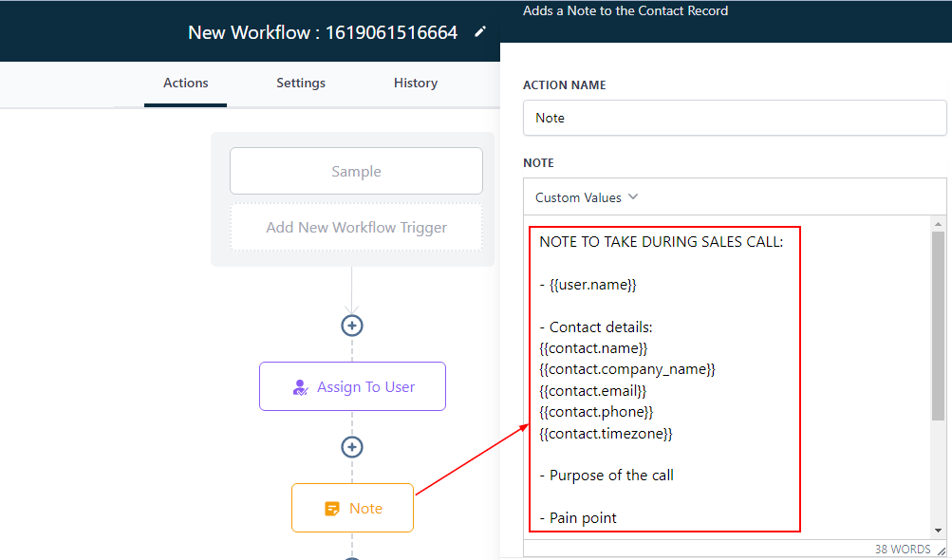This screenshot has width=952, height=560.
Task: Switch to the Actions tab
Action: (x=185, y=84)
